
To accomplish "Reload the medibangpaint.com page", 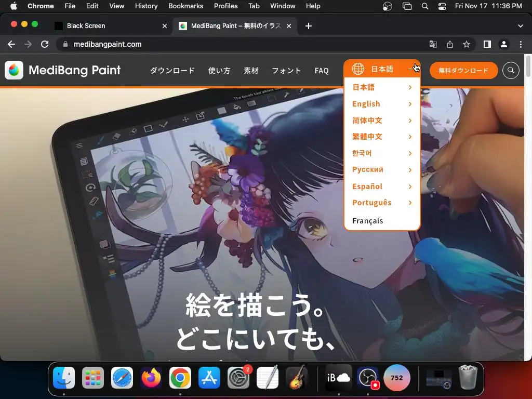I will coord(45,44).
